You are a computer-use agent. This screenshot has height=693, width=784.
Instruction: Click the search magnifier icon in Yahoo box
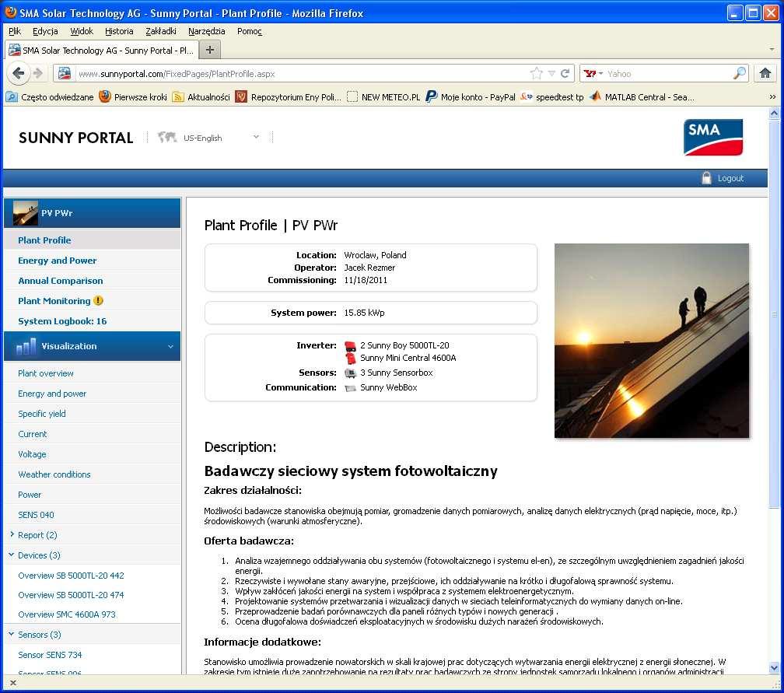click(x=739, y=73)
